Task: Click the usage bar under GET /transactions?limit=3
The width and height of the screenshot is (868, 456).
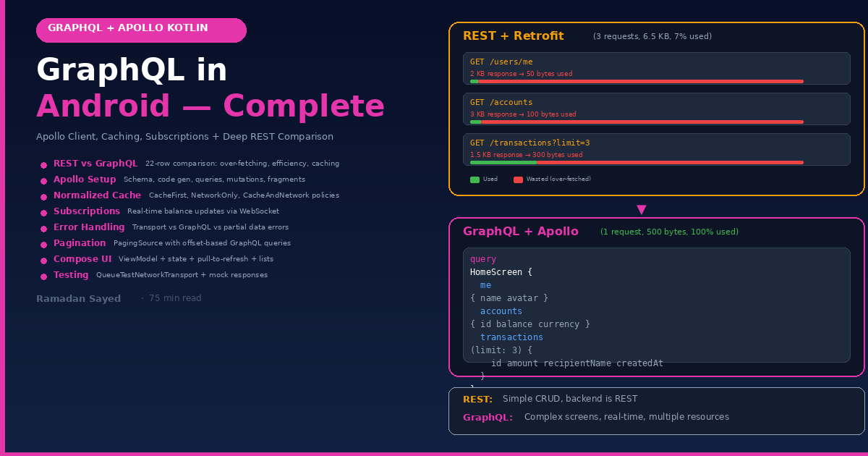Action: (x=637, y=163)
